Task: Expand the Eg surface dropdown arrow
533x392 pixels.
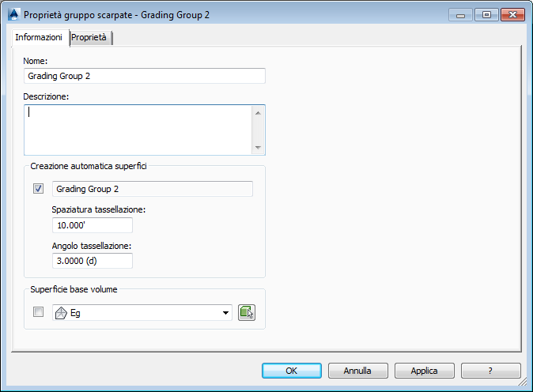Action: 227,313
